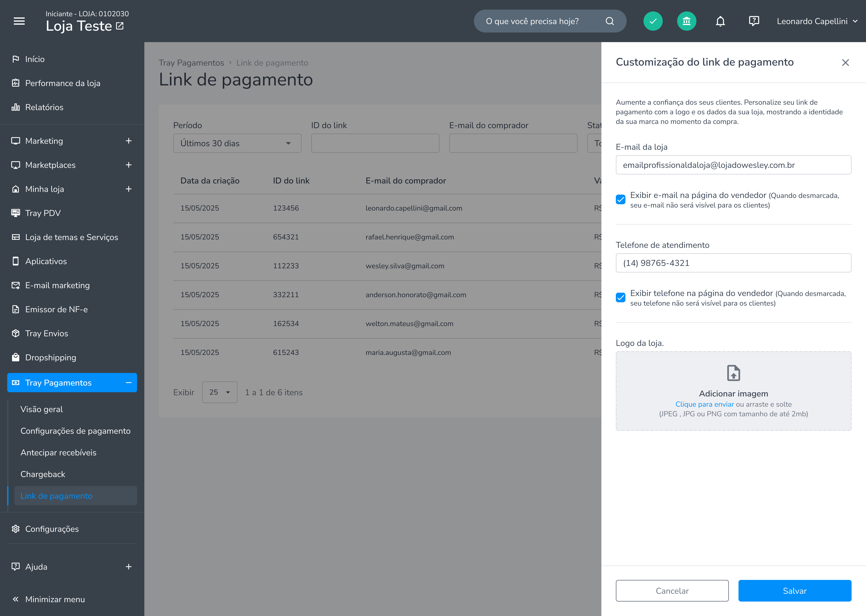Click the Performance da loja icon

pyautogui.click(x=15, y=83)
